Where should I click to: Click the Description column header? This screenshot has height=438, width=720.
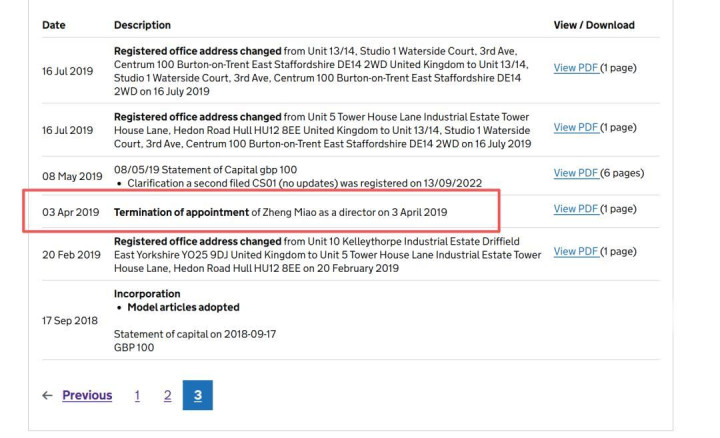pyautogui.click(x=142, y=25)
